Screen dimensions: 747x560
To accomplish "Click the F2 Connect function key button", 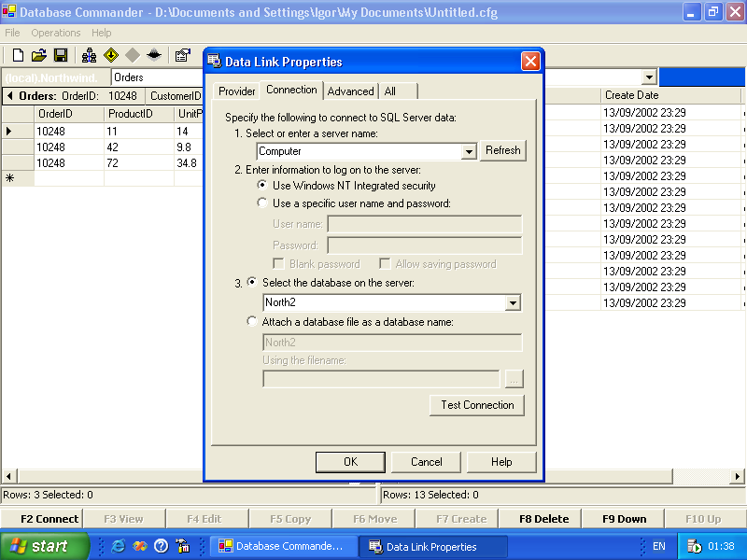I will click(x=41, y=519).
